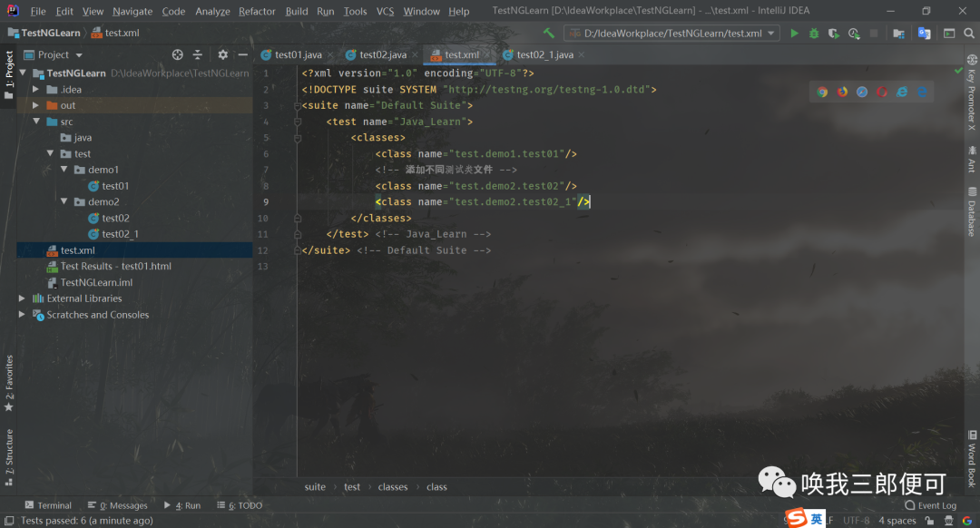This screenshot has height=528, width=980.
Task: Collapse all in the Project panel
Action: click(x=198, y=55)
